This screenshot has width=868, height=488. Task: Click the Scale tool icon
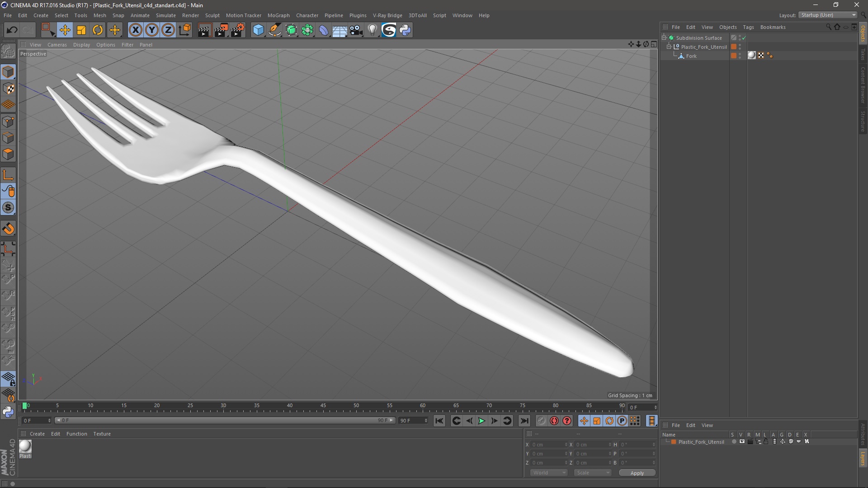81,30
